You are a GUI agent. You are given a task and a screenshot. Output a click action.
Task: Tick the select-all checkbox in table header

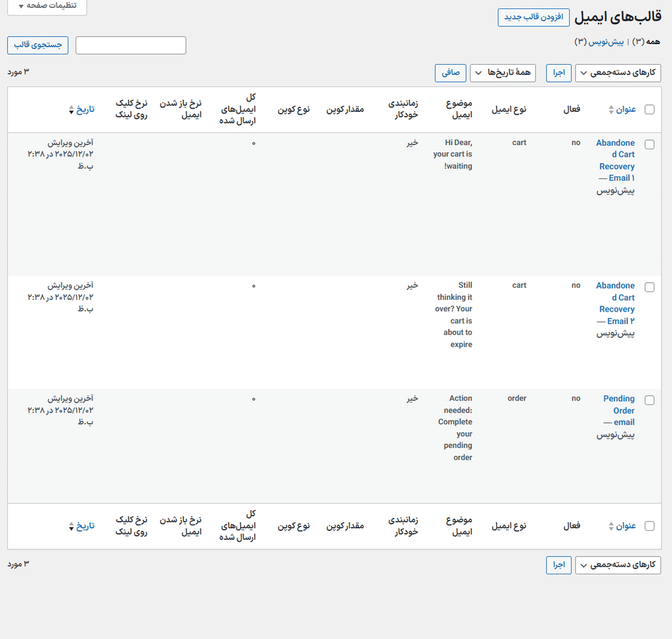[x=650, y=109]
